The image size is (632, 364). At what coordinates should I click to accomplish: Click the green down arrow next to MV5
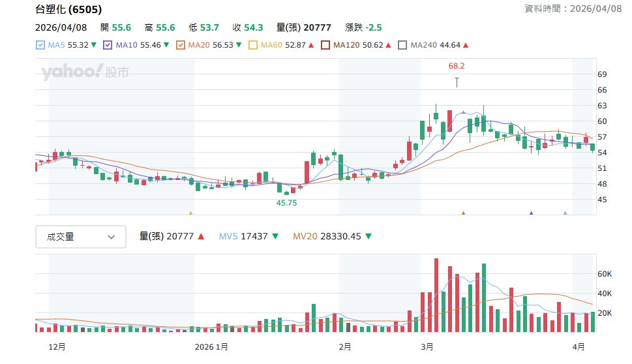pos(275,237)
